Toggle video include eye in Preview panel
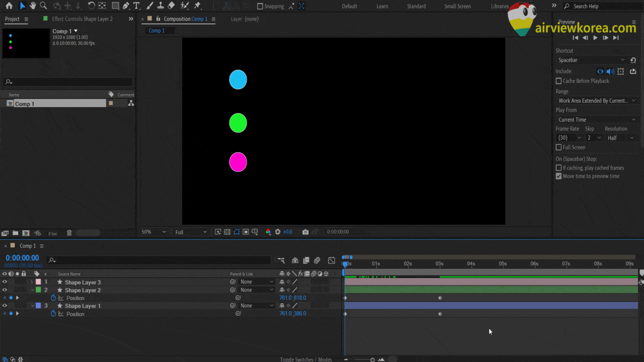 pos(600,71)
